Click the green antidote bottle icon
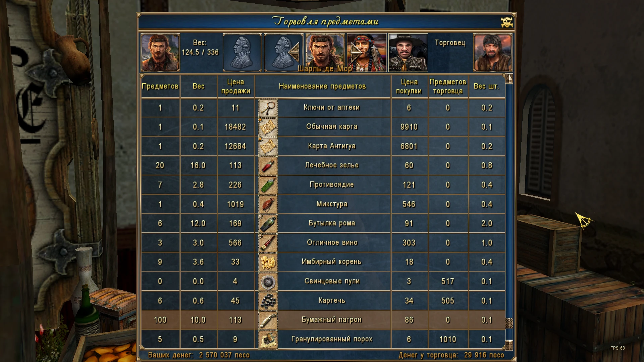 click(x=268, y=185)
